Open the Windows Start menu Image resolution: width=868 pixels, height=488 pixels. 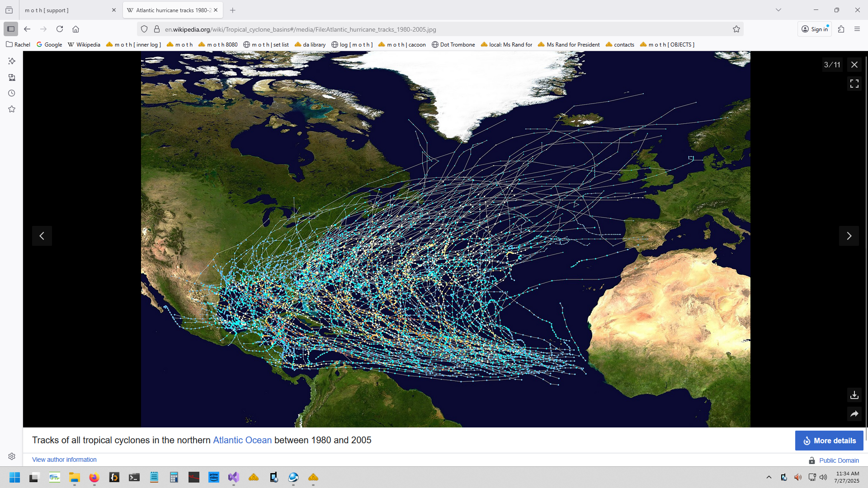[x=14, y=477]
